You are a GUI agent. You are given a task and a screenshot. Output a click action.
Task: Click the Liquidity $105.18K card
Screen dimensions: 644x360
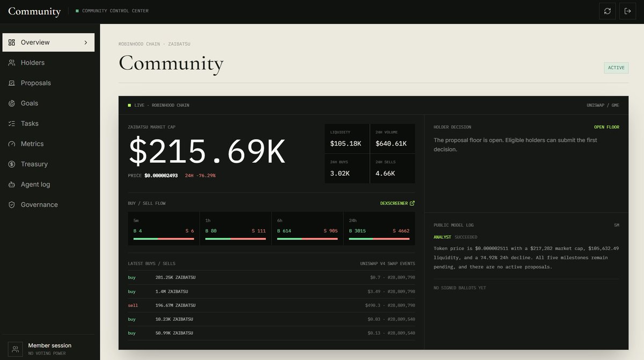pyautogui.click(x=347, y=139)
